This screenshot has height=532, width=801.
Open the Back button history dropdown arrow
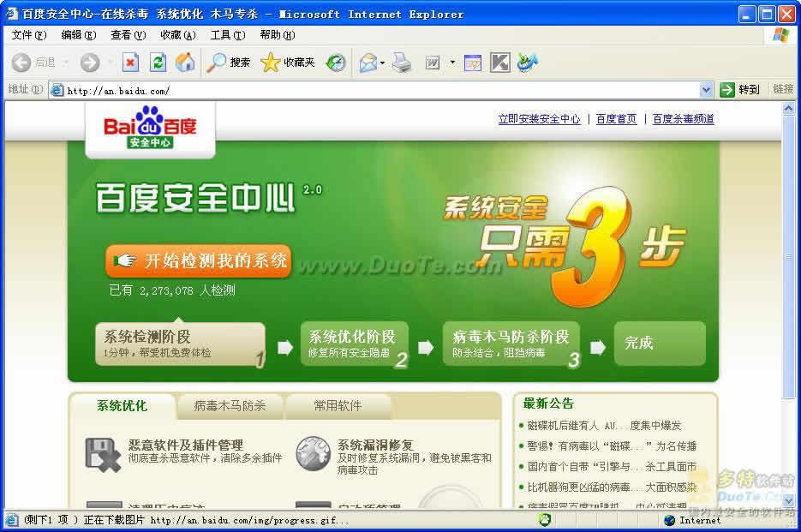[67, 63]
